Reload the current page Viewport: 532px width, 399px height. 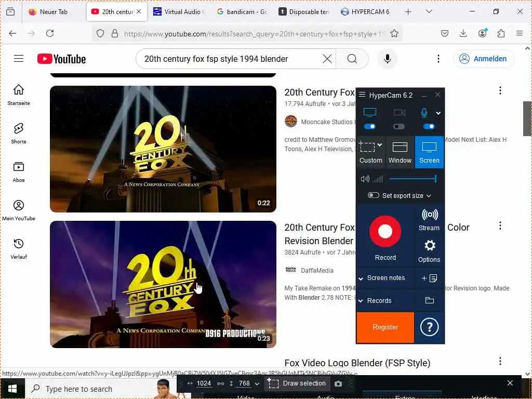pos(50,33)
